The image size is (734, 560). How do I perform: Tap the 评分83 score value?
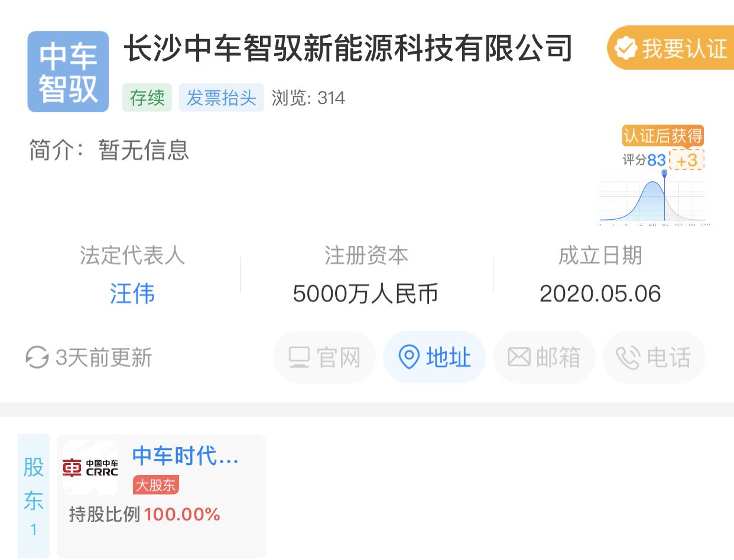644,160
